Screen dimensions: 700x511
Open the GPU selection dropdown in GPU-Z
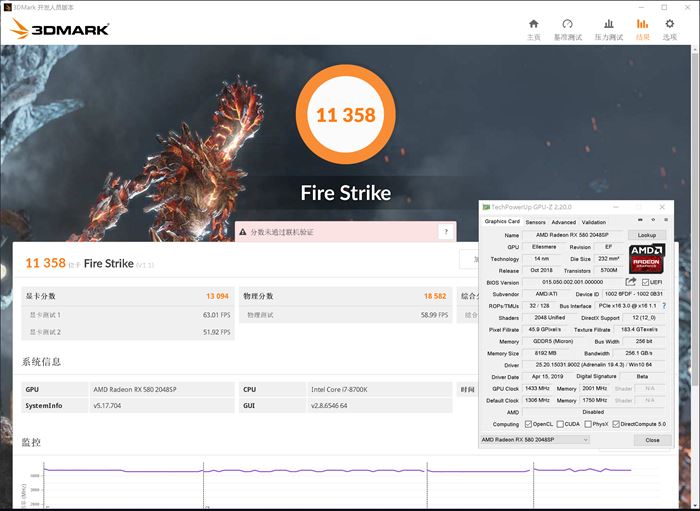tap(535, 440)
